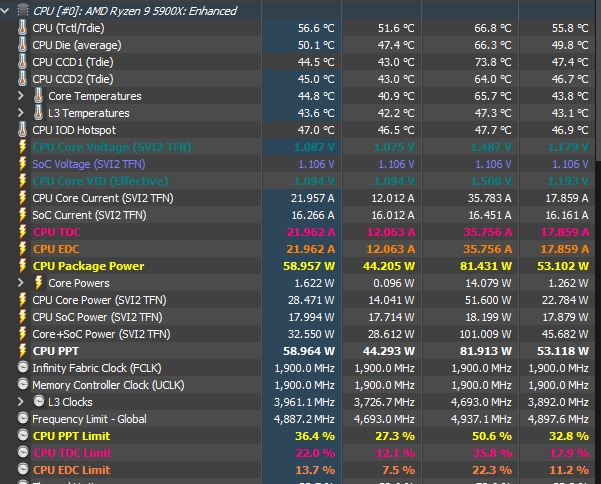Collapse the CPU [#0] AMD Ryzen 9 5900X section
Viewport: 601px width, 484px height.
[8, 11]
